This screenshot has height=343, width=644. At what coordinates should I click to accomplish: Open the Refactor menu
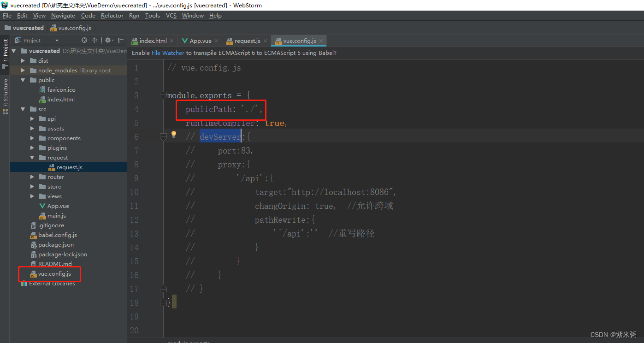(x=112, y=16)
